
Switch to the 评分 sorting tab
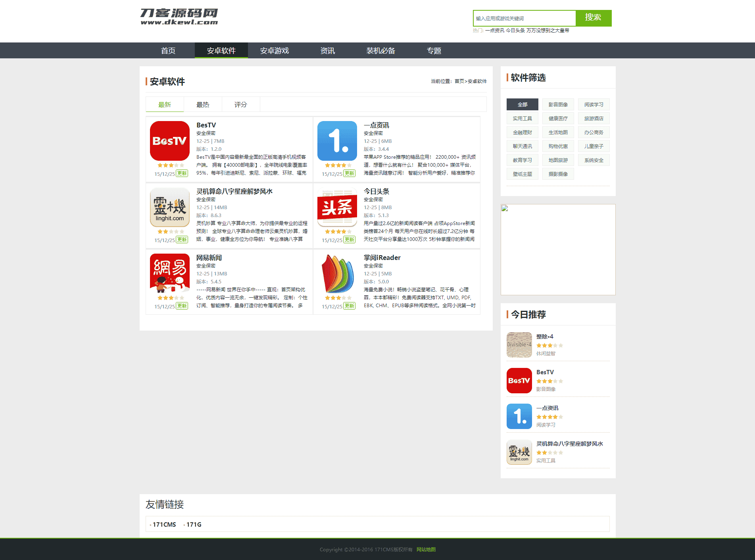click(x=241, y=104)
